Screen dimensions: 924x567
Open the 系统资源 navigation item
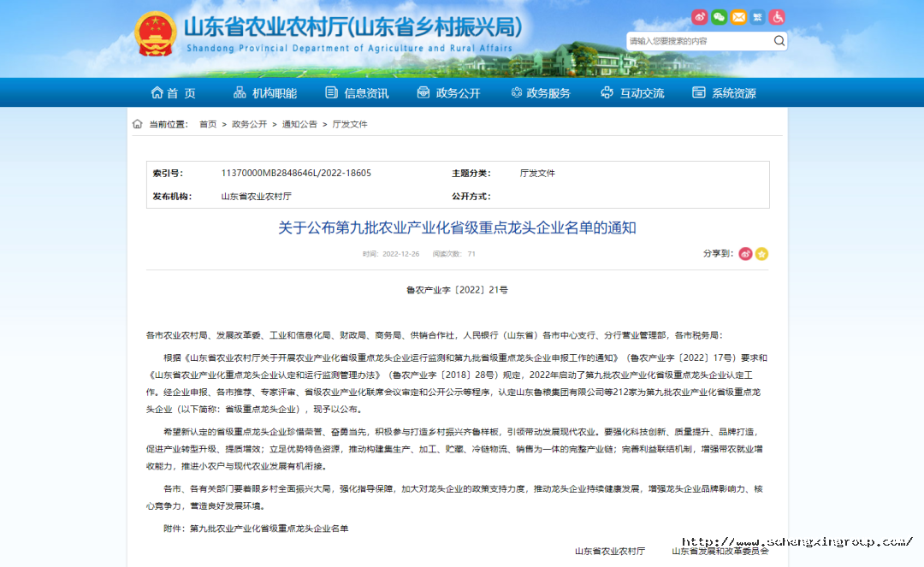coord(724,93)
